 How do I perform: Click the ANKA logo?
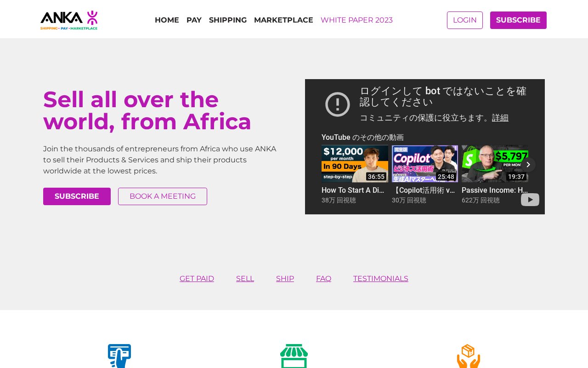click(69, 20)
